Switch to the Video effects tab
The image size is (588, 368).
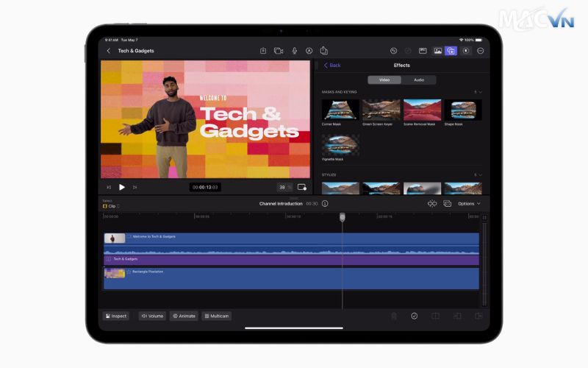point(384,79)
